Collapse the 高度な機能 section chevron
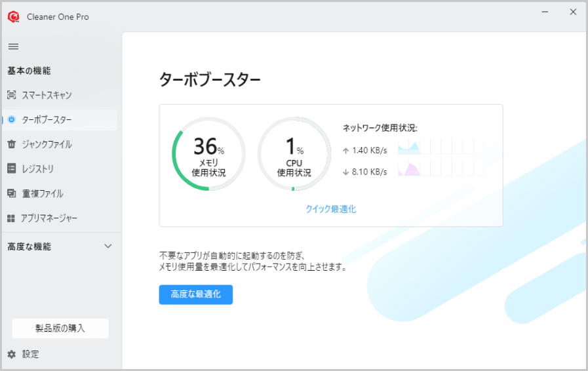Viewport: 588px width, 371px height. 108,246
